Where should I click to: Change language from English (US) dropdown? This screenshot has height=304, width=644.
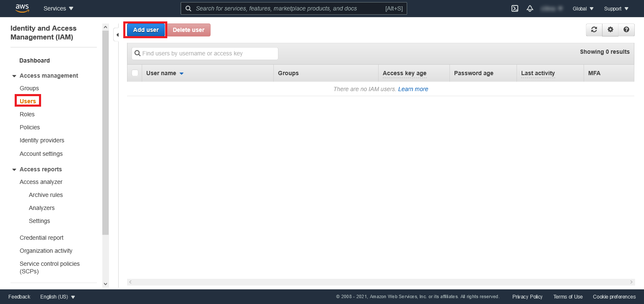coord(58,297)
